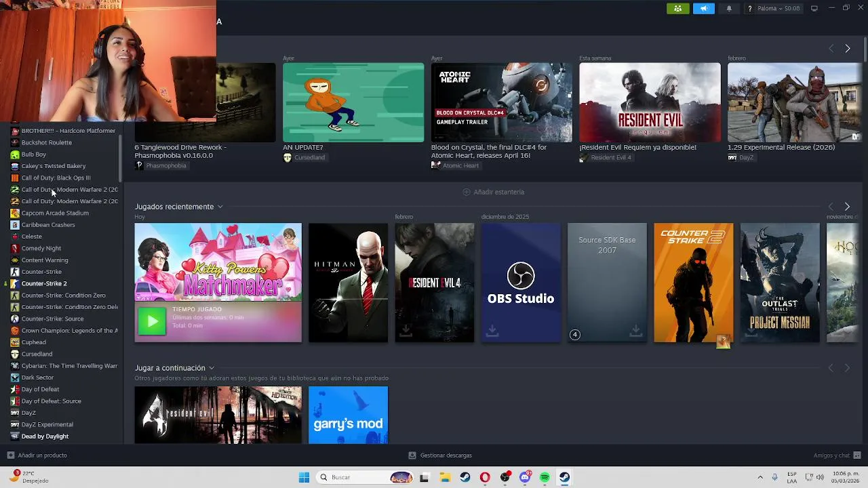
Task: Select OBS Studio tile
Action: [521, 283]
